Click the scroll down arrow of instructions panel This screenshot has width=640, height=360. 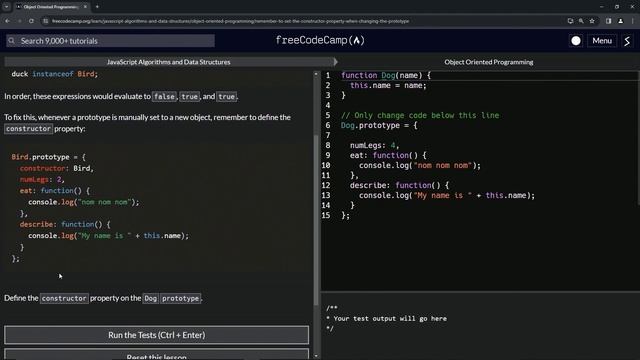tap(316, 356)
